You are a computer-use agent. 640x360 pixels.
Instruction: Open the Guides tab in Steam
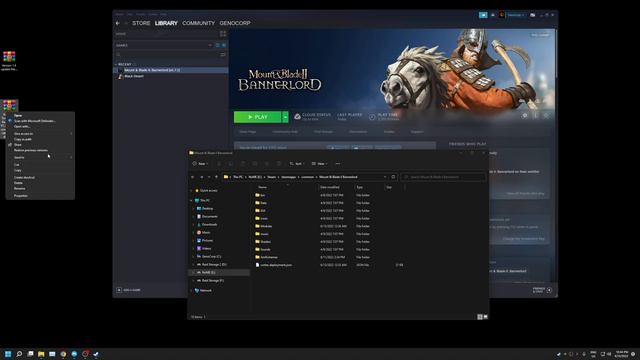pos(389,132)
